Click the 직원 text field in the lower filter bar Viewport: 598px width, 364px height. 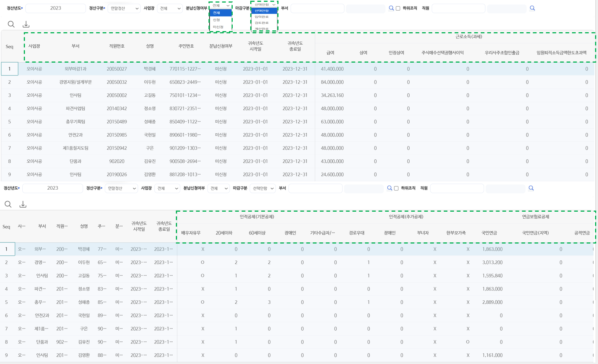pos(457,188)
